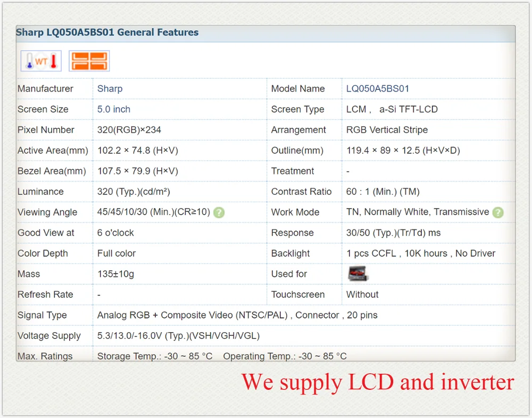532x418 pixels.
Task: Select the 5.3/13.0/-16.0V voltage supply value
Action: tap(178, 336)
